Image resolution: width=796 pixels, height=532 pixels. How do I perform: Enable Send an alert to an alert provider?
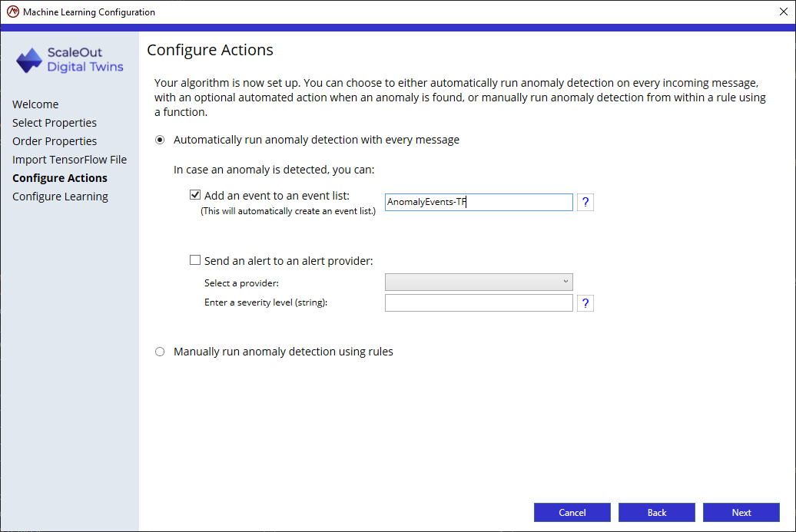coord(195,260)
